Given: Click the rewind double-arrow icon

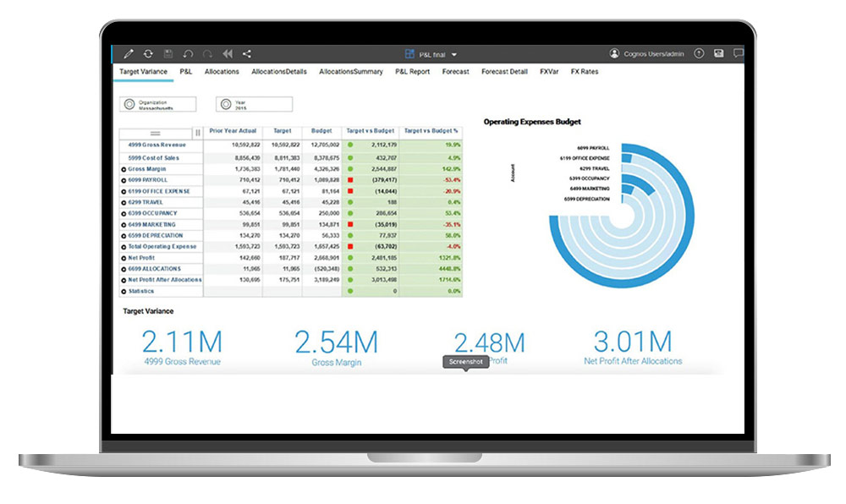Looking at the screenshot, I should [x=228, y=54].
